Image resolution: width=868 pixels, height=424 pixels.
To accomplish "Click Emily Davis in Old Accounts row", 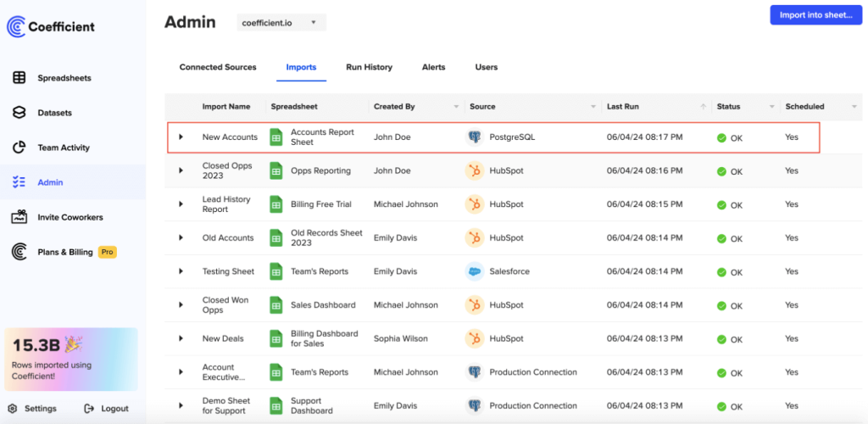I will (395, 237).
